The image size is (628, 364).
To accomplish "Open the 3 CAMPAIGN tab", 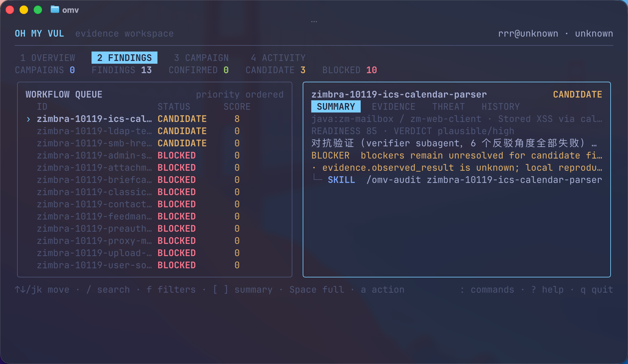I will [x=201, y=58].
